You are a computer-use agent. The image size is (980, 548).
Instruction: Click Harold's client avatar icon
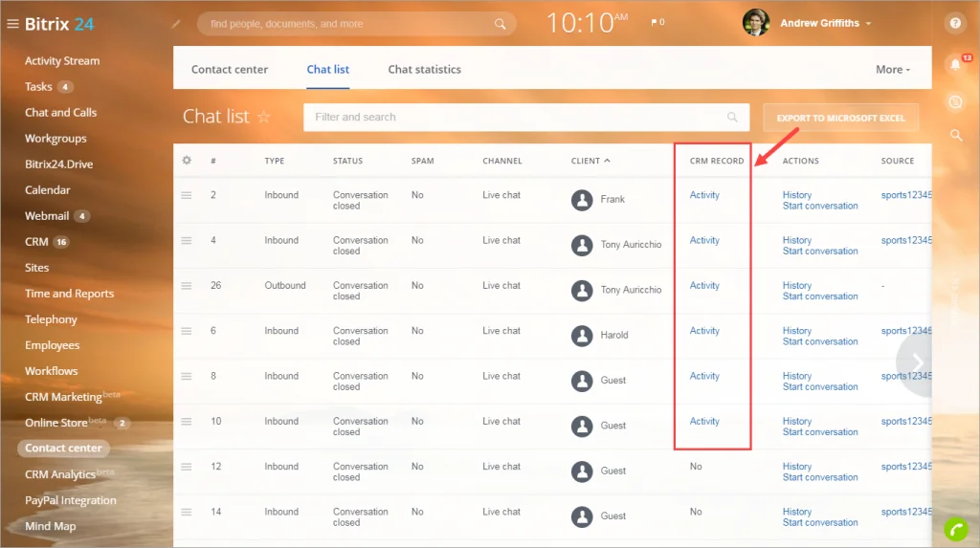tap(582, 336)
